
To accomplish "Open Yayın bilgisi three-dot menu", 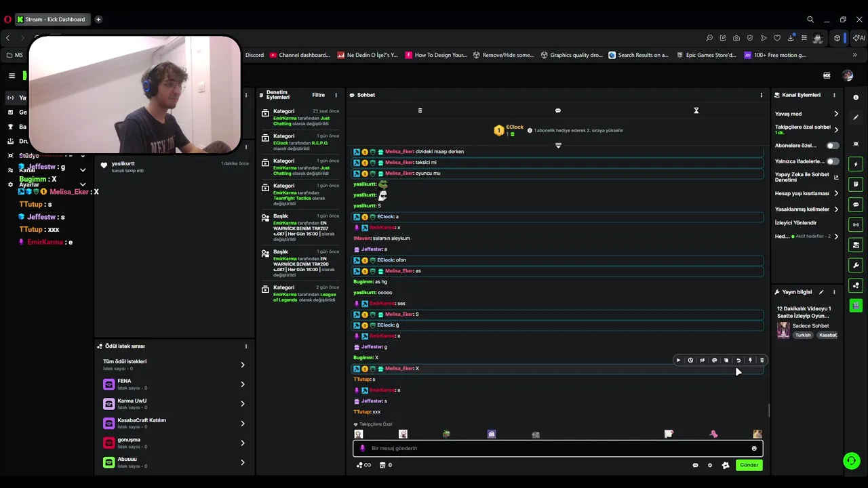I will (834, 292).
